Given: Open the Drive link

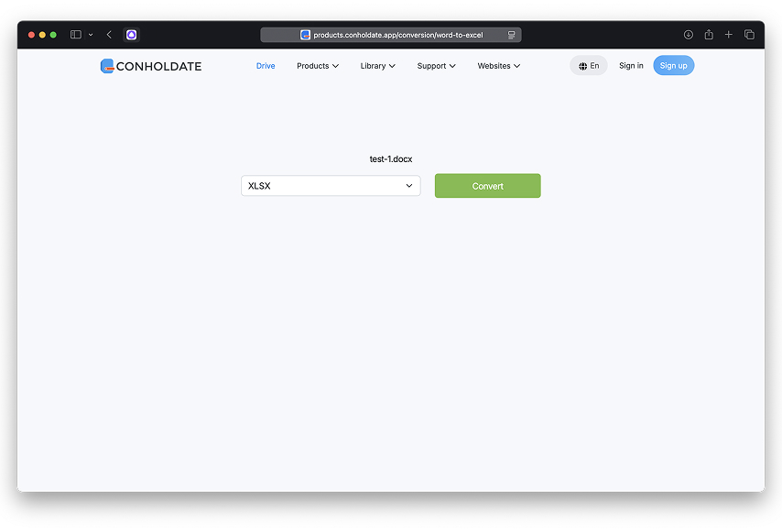Looking at the screenshot, I should [266, 66].
